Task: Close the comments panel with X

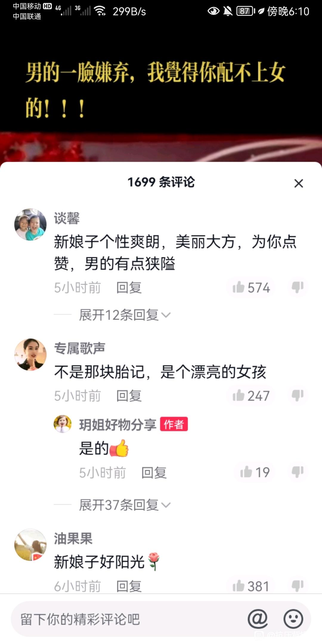Action: coord(298,183)
